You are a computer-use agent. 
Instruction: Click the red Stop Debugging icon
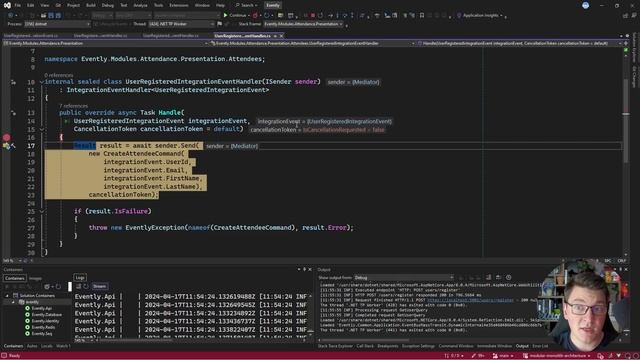point(313,16)
